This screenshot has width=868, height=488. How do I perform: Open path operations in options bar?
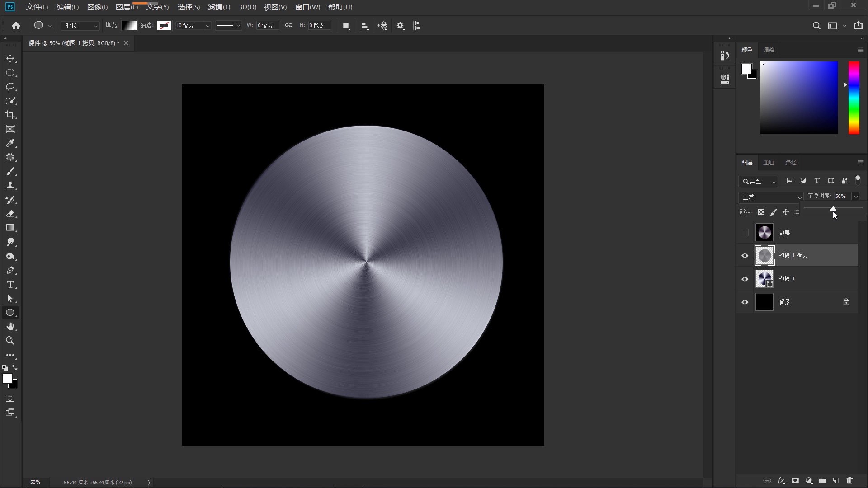tap(346, 26)
